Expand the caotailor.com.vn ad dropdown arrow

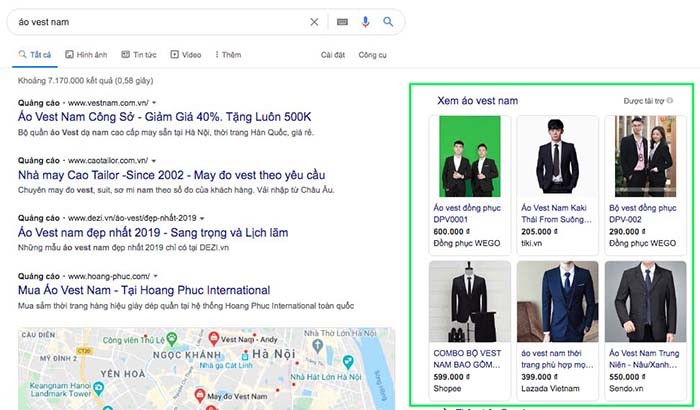154,161
